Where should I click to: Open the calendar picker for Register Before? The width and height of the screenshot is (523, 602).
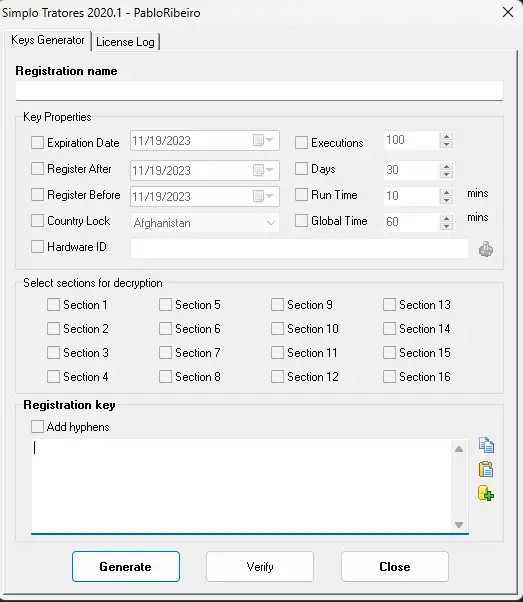coord(263,196)
